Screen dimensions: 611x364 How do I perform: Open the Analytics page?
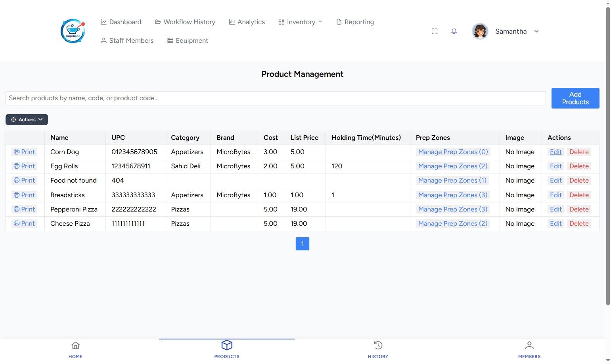click(x=247, y=22)
